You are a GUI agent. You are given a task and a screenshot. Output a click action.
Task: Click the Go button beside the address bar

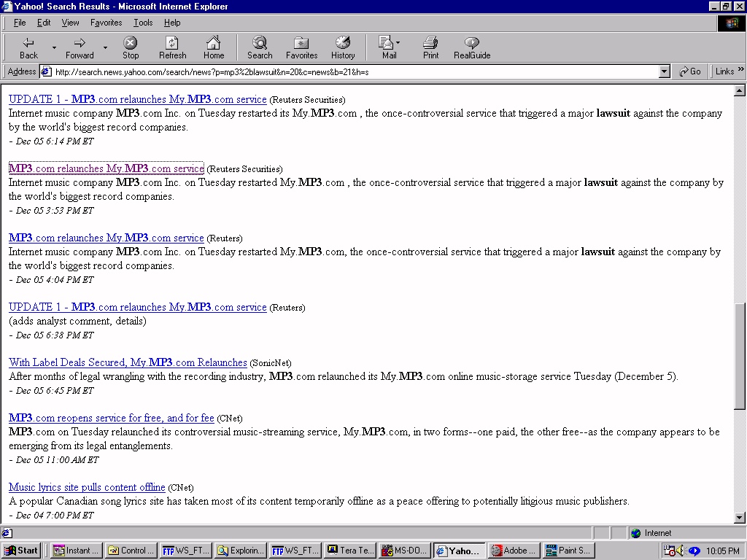coord(689,71)
